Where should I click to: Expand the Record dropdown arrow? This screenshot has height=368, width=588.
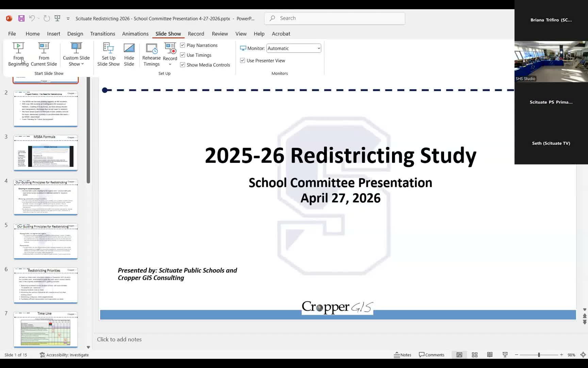[x=170, y=64]
